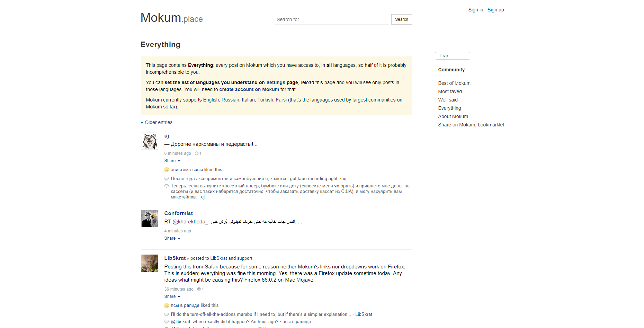644x328 pixels.
Task: Open Best of Mokum in Community sidebar
Action: pyautogui.click(x=454, y=83)
